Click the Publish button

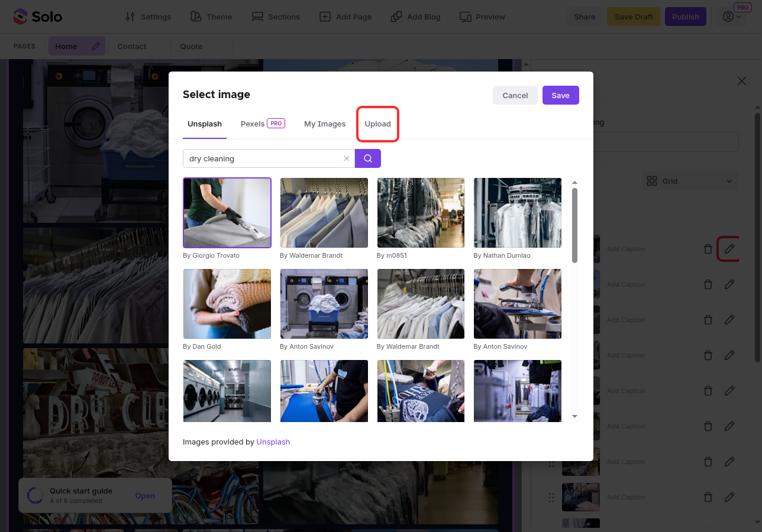click(686, 17)
